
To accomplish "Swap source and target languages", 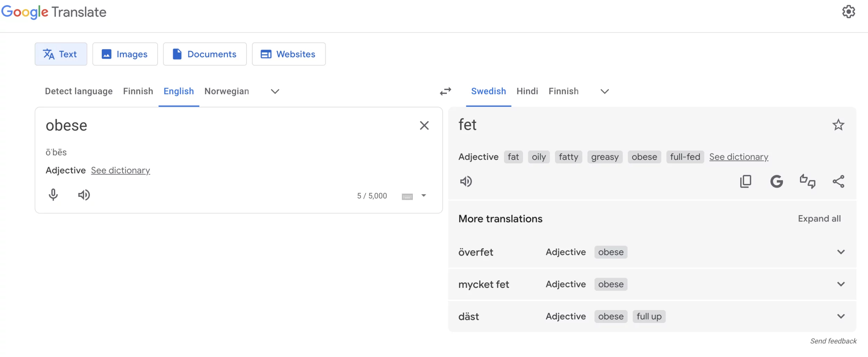I will pyautogui.click(x=445, y=91).
